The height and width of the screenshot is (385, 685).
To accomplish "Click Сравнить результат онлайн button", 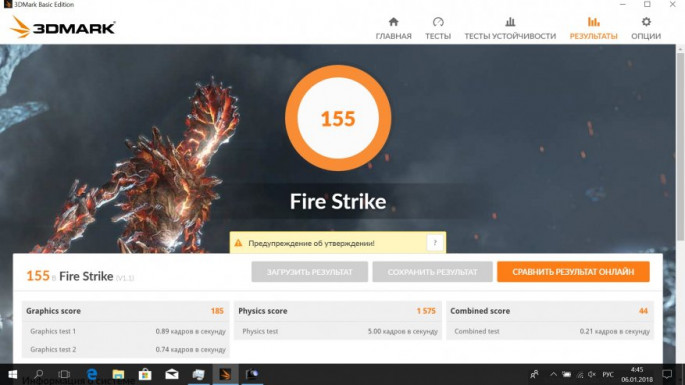I will click(x=573, y=272).
